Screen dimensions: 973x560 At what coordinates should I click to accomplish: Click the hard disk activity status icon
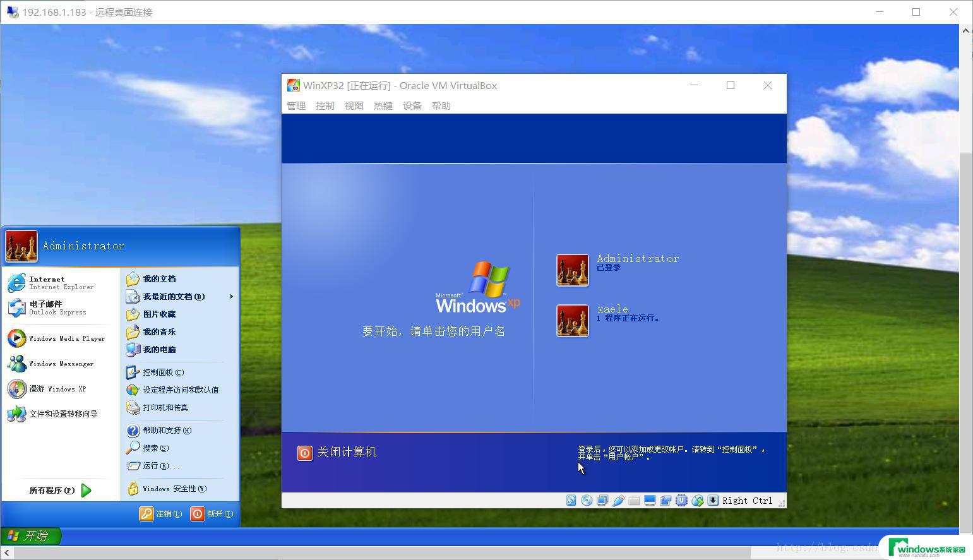(571, 501)
